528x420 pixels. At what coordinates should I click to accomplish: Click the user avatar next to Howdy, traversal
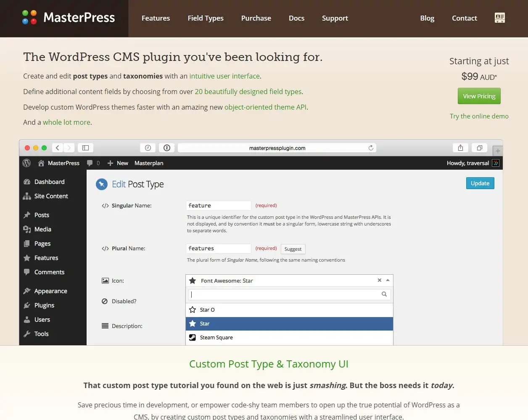point(496,163)
